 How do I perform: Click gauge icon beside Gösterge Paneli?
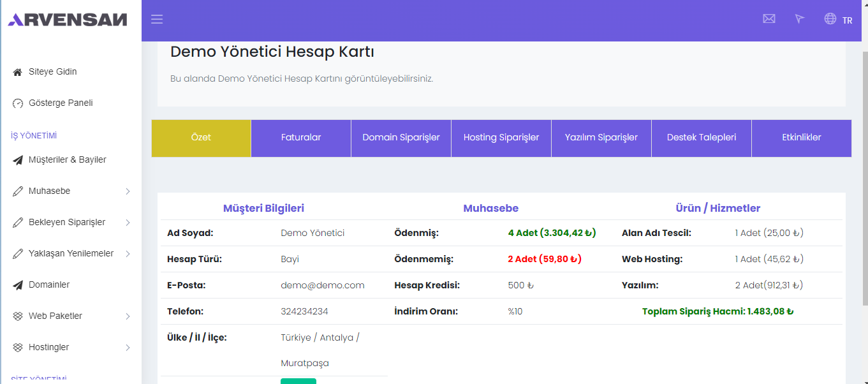[x=18, y=103]
